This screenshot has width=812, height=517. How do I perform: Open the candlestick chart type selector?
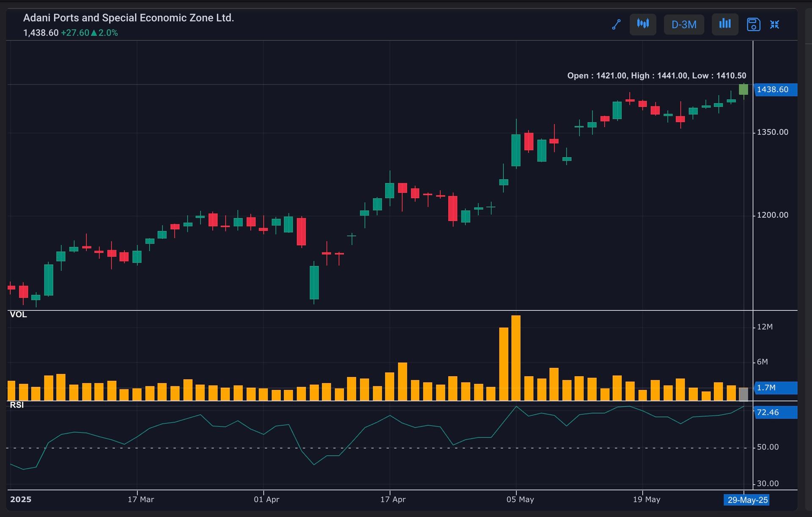pos(643,24)
